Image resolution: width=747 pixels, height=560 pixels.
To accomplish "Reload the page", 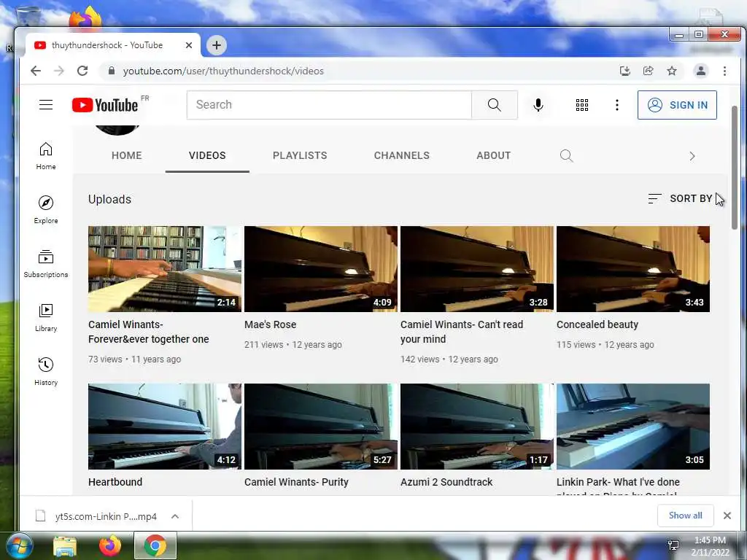I will pyautogui.click(x=82, y=71).
